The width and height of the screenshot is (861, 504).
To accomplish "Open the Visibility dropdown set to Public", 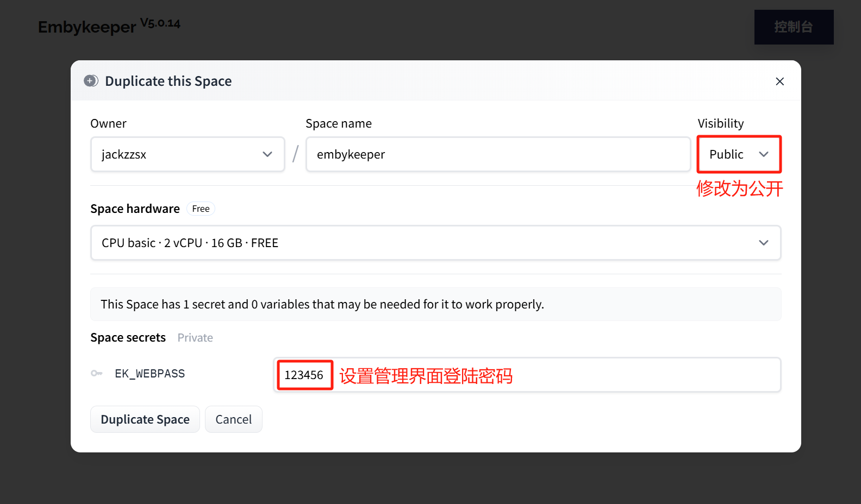I will pos(739,154).
